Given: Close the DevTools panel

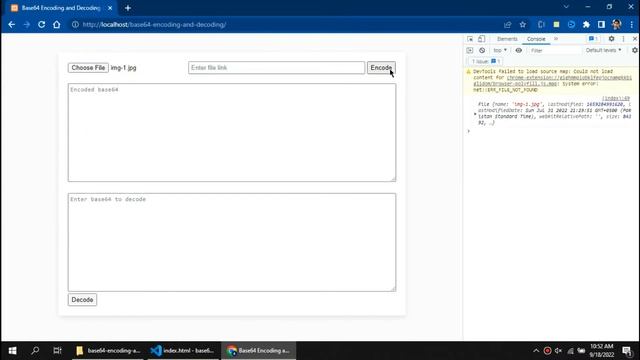Looking at the screenshot, I should 635,39.
